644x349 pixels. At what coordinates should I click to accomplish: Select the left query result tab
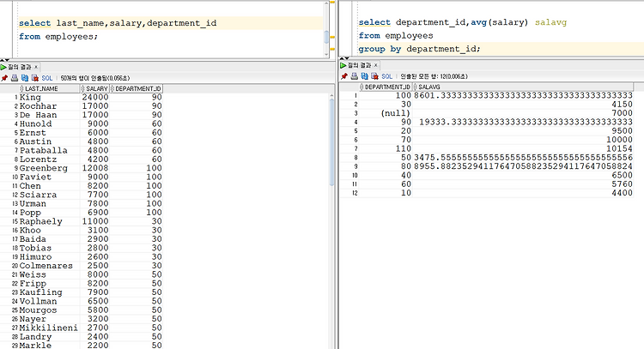coord(19,67)
